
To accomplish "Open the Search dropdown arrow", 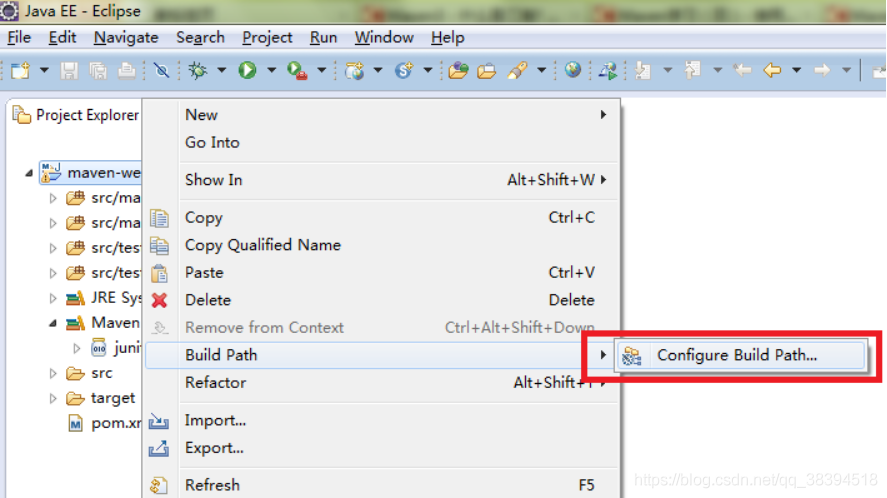I will tap(541, 71).
